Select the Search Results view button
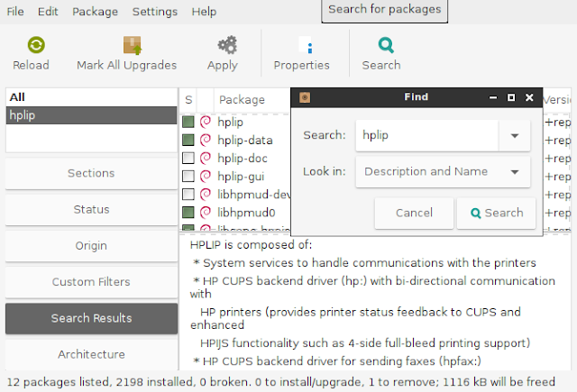577x392 pixels. (x=91, y=318)
